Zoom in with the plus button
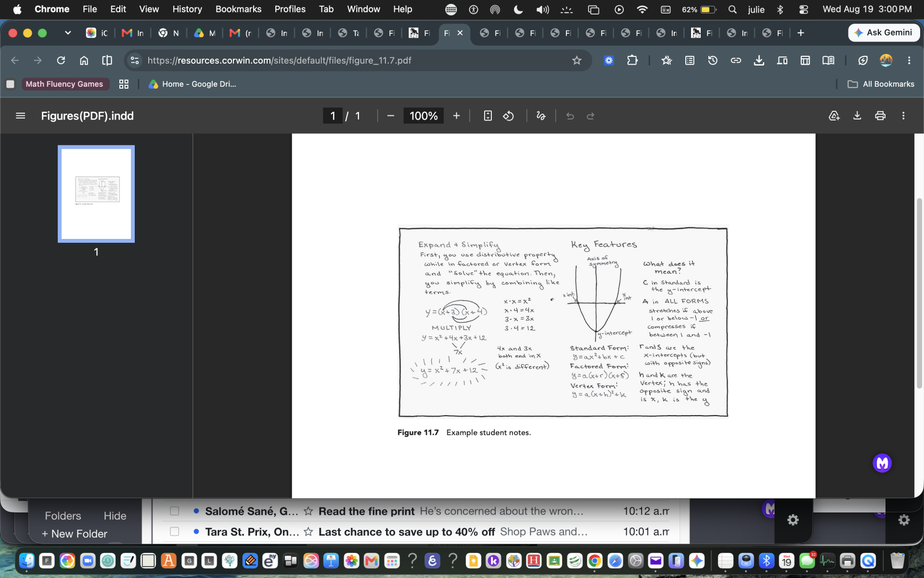The image size is (924, 578). tap(456, 116)
